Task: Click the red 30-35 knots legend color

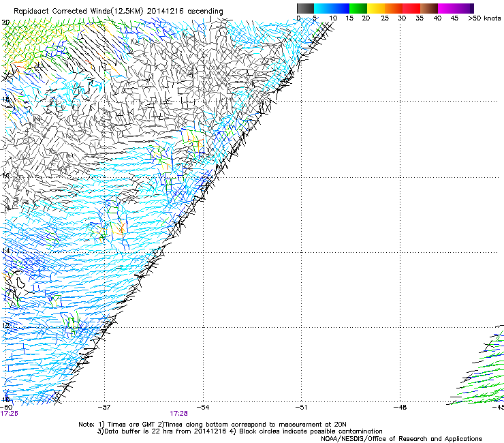Action: [411, 9]
